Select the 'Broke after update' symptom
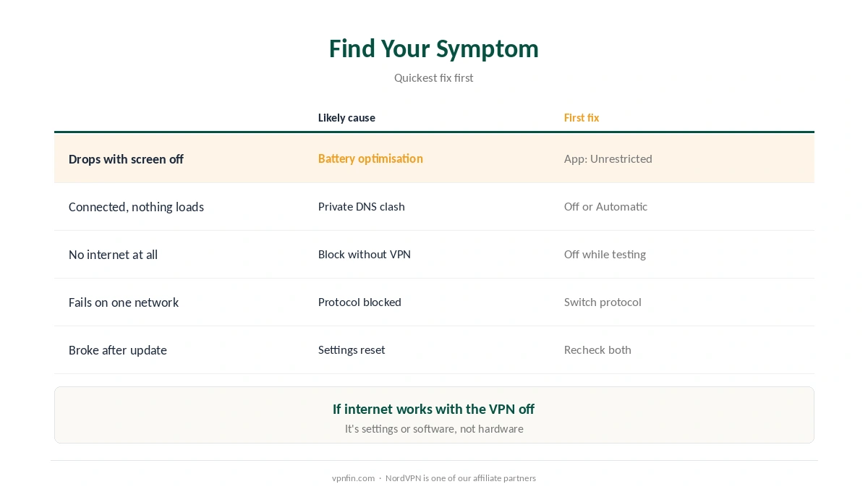This screenshot has height=492, width=868. click(x=118, y=350)
